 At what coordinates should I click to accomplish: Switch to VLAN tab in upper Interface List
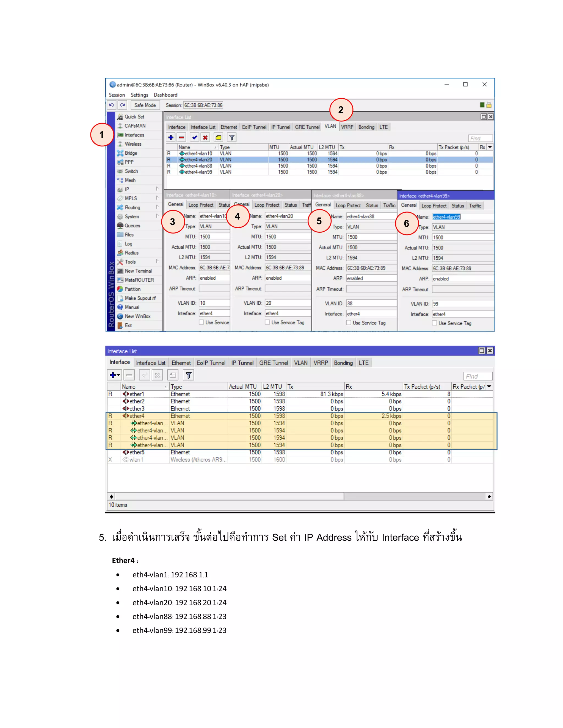click(330, 126)
